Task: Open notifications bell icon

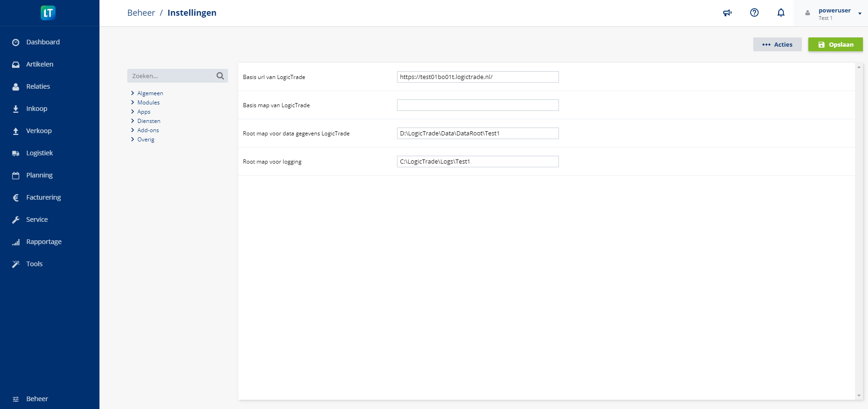Action: click(781, 12)
